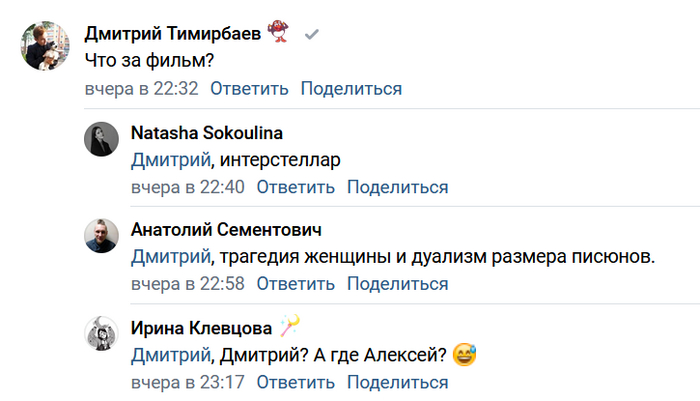
Task: Click the party popper icon beside Ирина Клевцова
Action: coord(290,326)
